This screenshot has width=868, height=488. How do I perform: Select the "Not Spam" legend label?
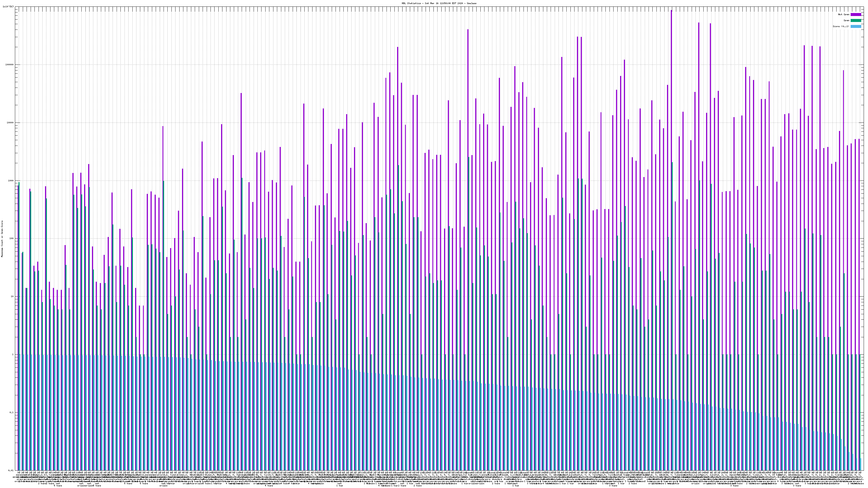pyautogui.click(x=844, y=14)
